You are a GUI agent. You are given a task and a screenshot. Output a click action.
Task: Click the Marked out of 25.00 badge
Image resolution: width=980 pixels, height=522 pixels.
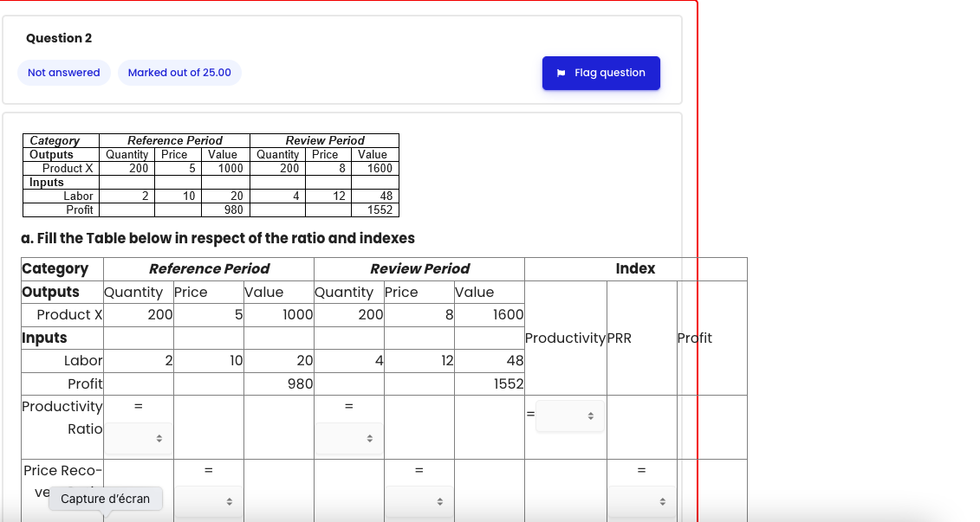point(179,73)
